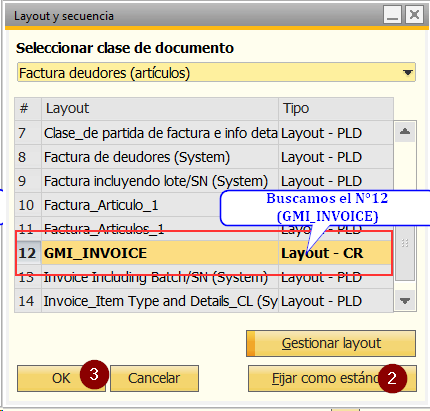430x411 pixels.
Task: Click the Fijar como estándar button
Action: tap(332, 378)
